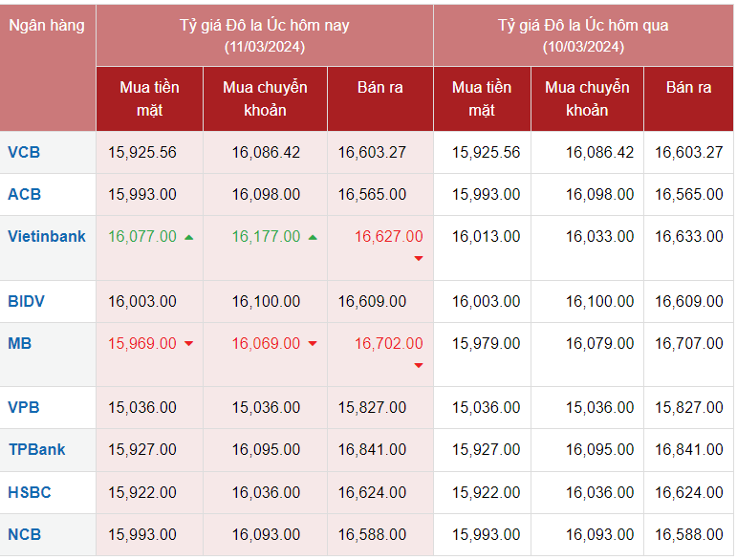Click the VPB bank name

[24, 407]
